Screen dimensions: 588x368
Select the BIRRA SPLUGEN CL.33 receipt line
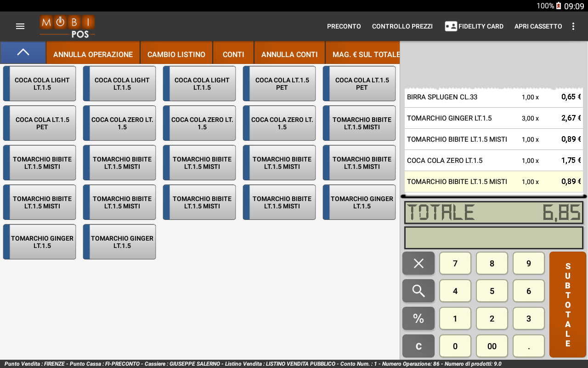tap(494, 97)
